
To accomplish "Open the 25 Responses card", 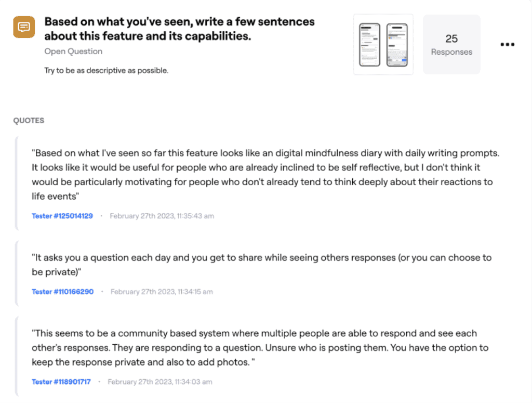I will pyautogui.click(x=451, y=44).
